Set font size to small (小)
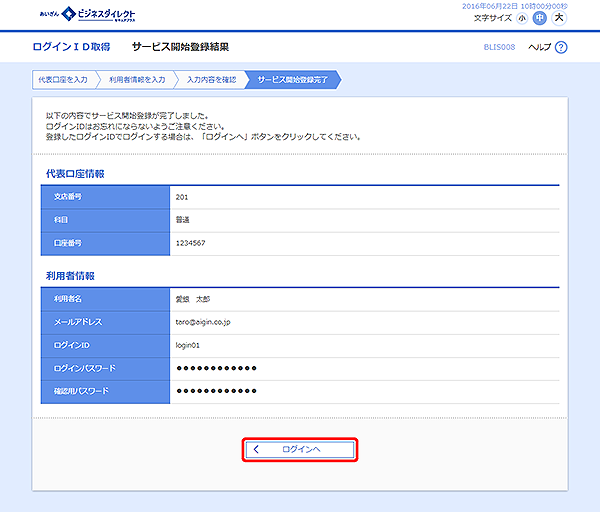This screenshot has width=600, height=512. coord(522,18)
